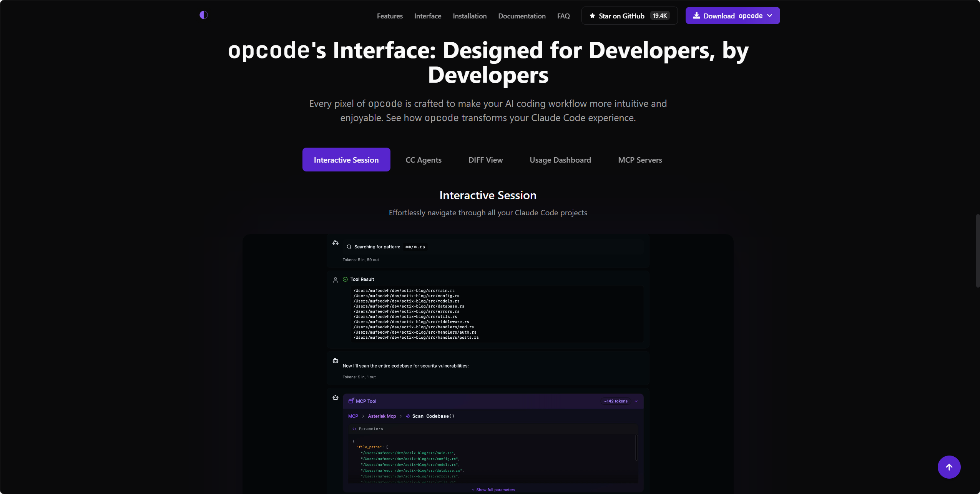The image size is (980, 494).
Task: Click the Asterisk Mcp breadcrumb
Action: tap(382, 416)
